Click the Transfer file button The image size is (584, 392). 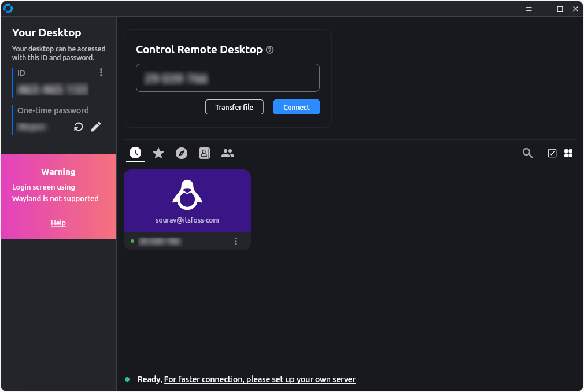click(234, 107)
